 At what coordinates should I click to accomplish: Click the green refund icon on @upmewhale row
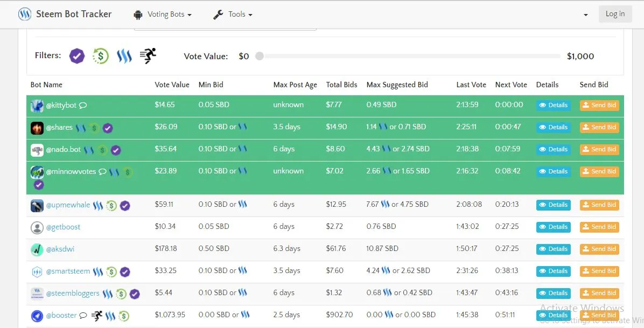[111, 206]
